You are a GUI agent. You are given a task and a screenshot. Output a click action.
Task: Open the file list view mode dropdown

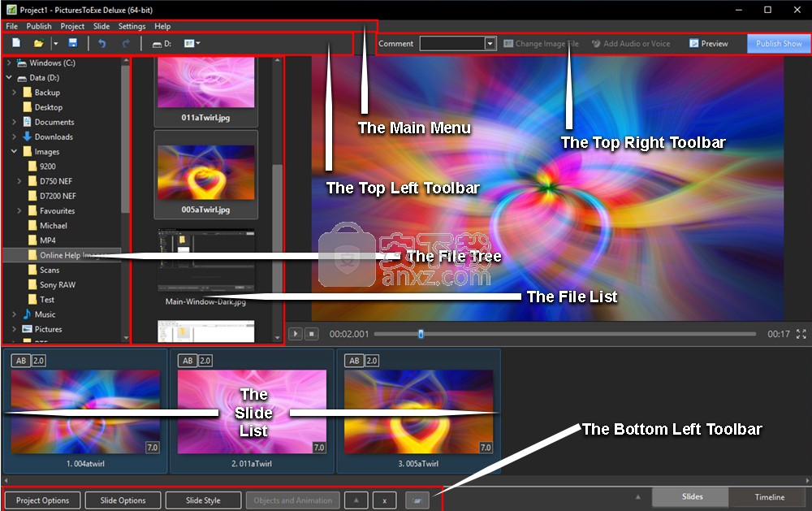(192, 44)
